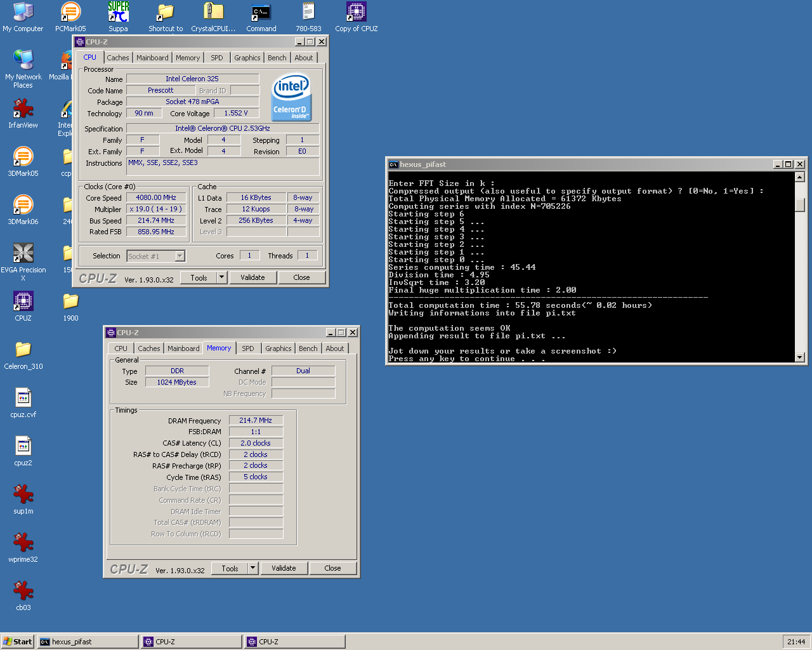Click Close button in upper CPU-Z window
The image size is (812, 650).
302,277
